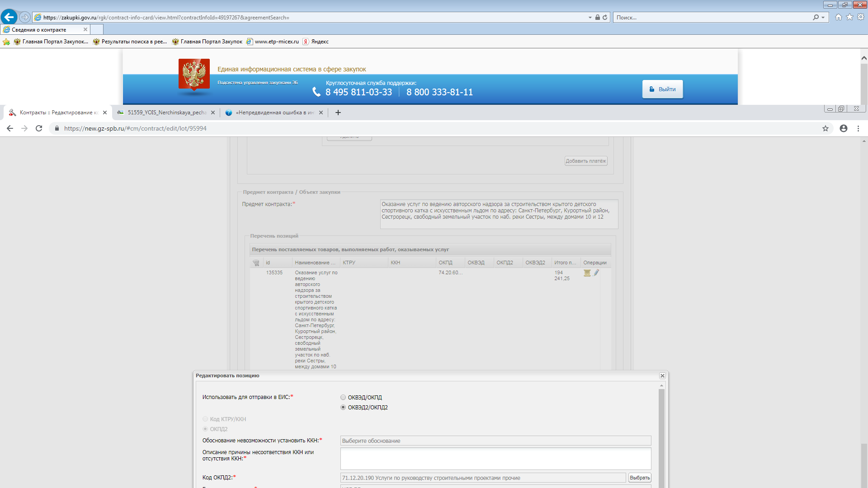
Task: Go back in Internet Explorer window
Action: point(9,17)
